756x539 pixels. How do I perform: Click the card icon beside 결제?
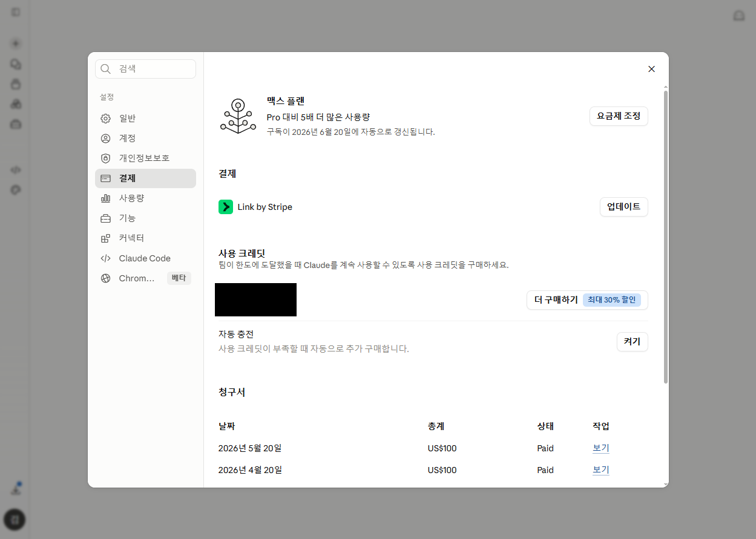pos(105,178)
